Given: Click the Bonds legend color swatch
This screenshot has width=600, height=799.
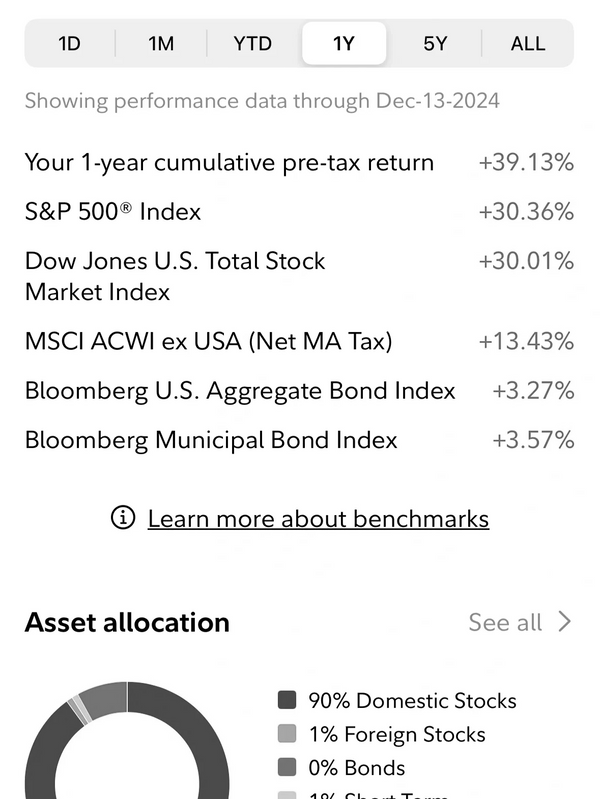Looking at the screenshot, I should tap(288, 768).
